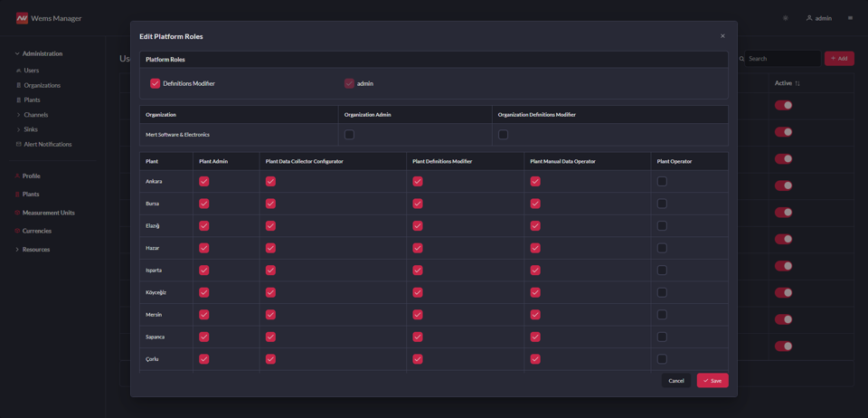Click the theme toggle sun icon
Image resolution: width=868 pixels, height=418 pixels.
(x=785, y=18)
